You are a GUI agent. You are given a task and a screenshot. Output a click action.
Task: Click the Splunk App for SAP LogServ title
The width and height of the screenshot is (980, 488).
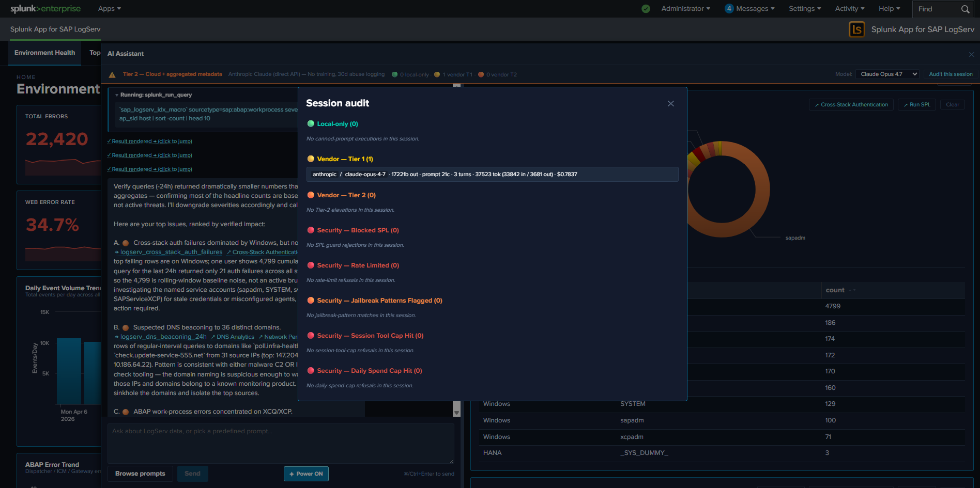tap(923, 29)
